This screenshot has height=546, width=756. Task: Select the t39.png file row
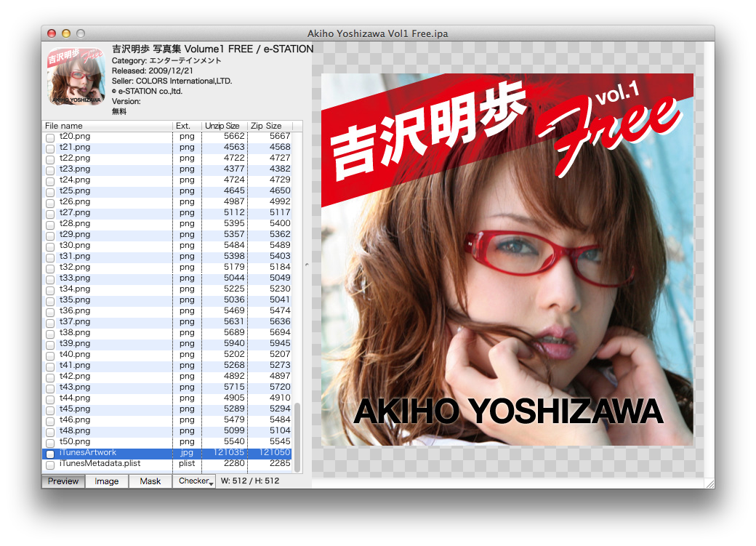(167, 343)
